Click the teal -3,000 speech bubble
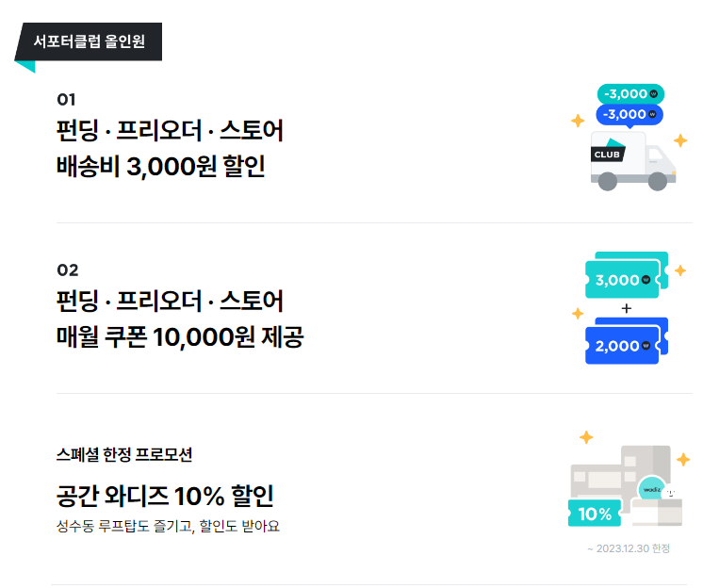703x588 pixels. point(630,93)
